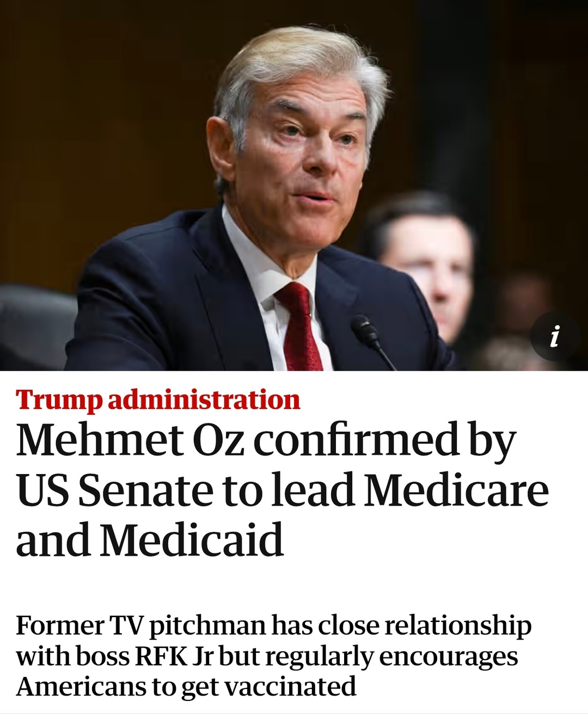Click the word Medicare in the headline

point(456,490)
